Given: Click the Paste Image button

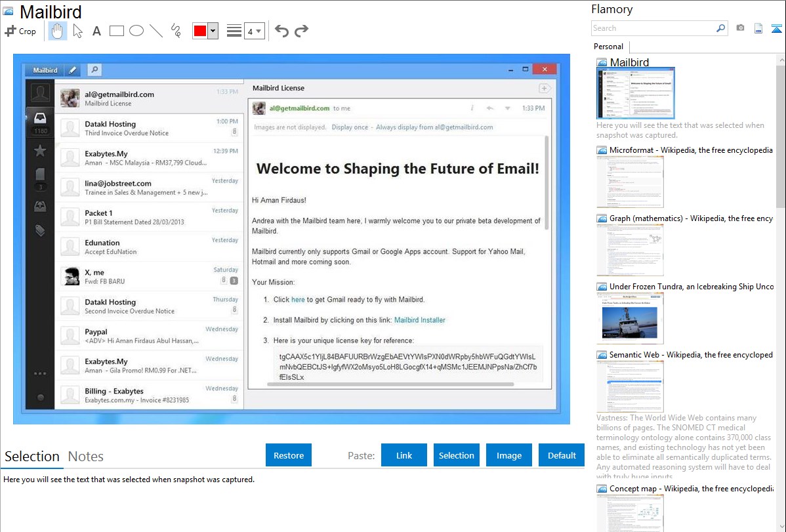Looking at the screenshot, I should [x=509, y=455].
